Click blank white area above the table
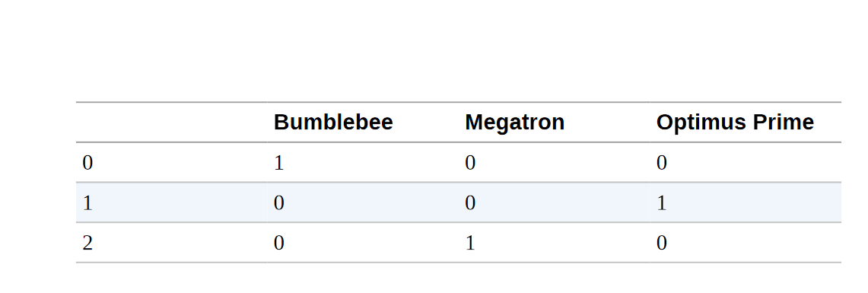868x293 pixels. 434,50
